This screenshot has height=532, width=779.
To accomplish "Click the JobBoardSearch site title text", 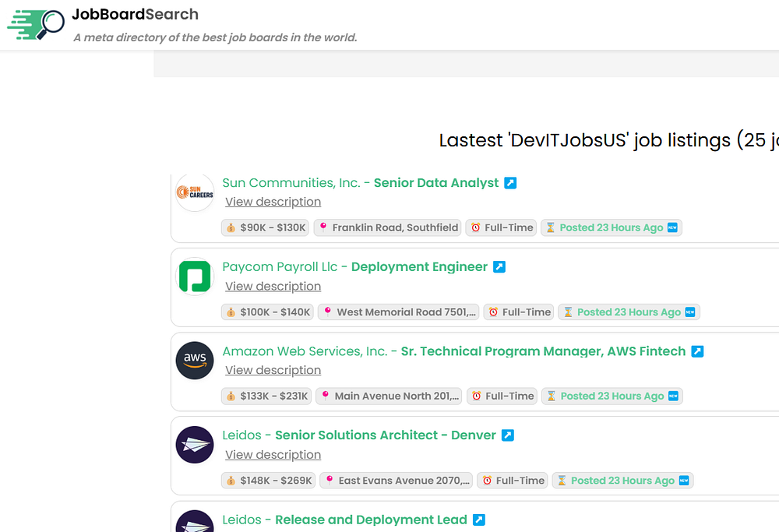I will click(135, 14).
